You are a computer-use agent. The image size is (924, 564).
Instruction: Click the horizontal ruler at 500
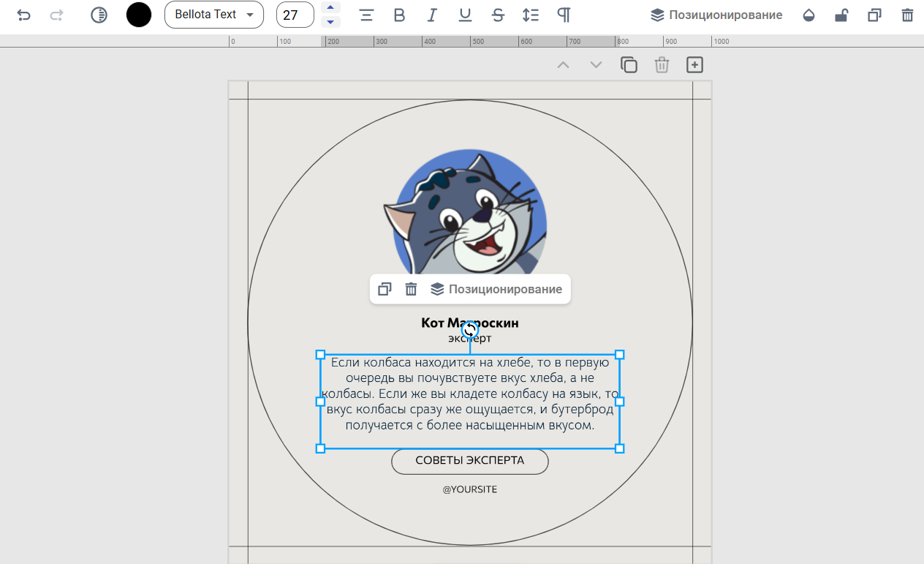(x=477, y=42)
